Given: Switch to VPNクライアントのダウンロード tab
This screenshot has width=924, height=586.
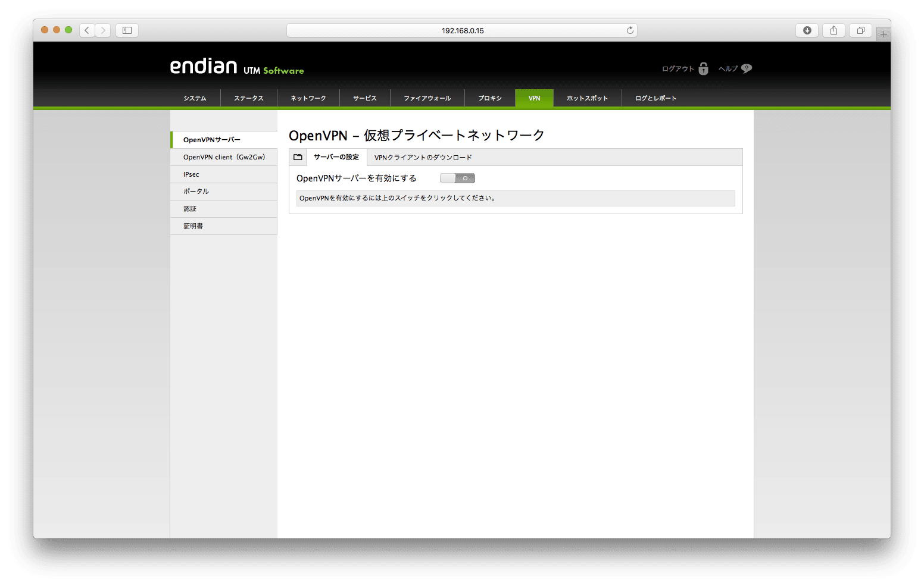Looking at the screenshot, I should tap(423, 158).
